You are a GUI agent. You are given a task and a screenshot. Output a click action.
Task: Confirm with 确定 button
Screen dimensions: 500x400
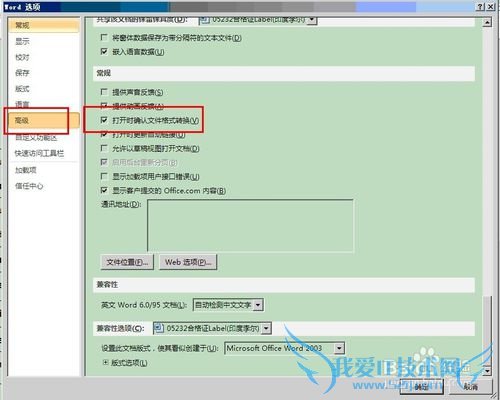[421, 387]
